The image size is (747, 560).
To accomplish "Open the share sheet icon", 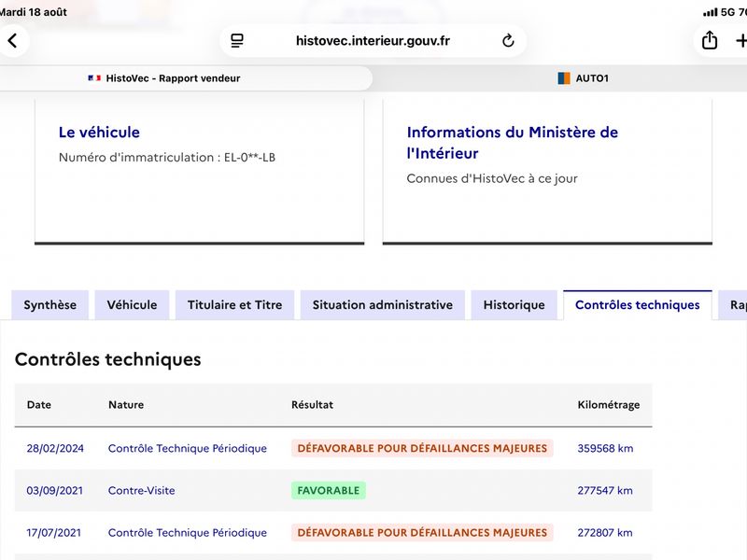I will click(x=710, y=40).
